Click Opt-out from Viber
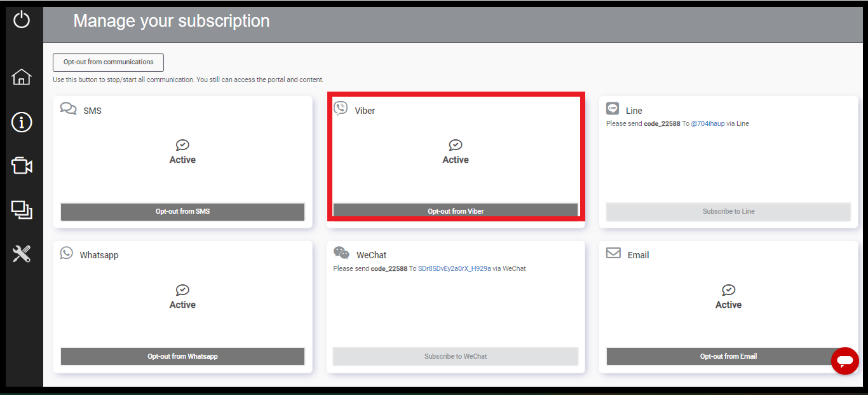 [x=455, y=211]
